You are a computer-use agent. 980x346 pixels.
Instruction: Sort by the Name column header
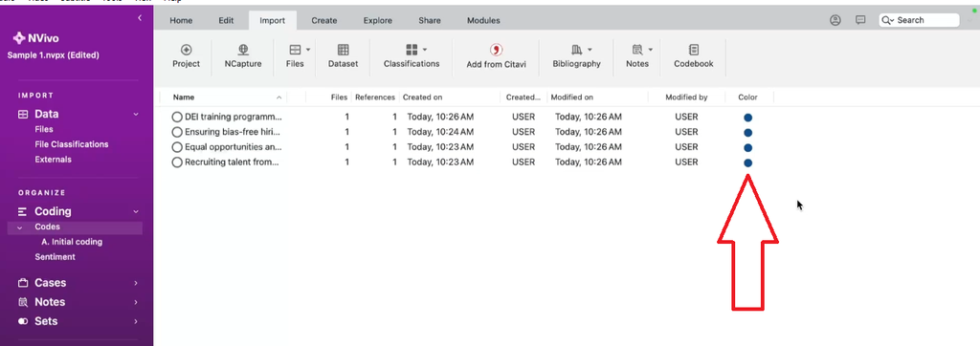point(184,97)
